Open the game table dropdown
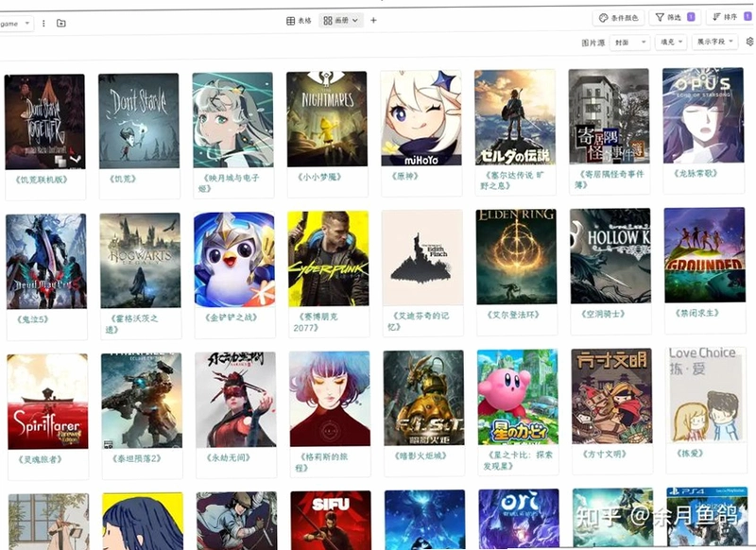Screen dimensions: 756x550 click(x=15, y=23)
